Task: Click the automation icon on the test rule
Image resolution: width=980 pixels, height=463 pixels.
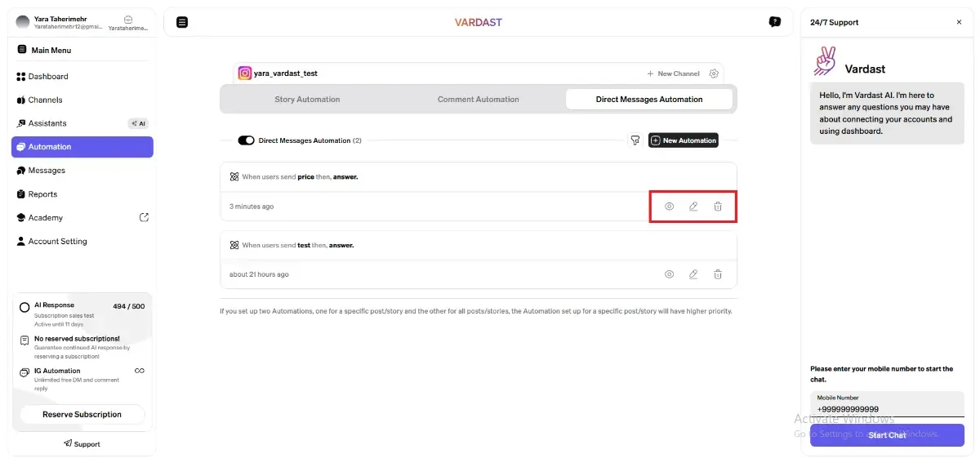Action: click(x=234, y=245)
